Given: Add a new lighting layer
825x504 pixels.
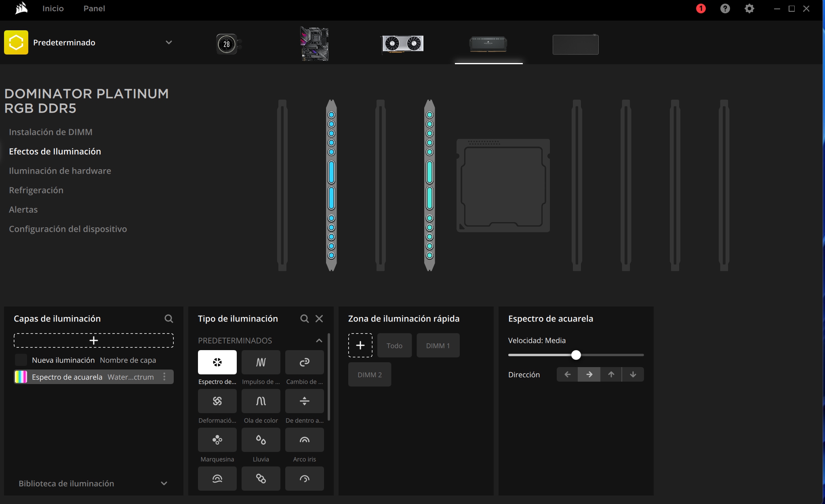Looking at the screenshot, I should tap(94, 340).
